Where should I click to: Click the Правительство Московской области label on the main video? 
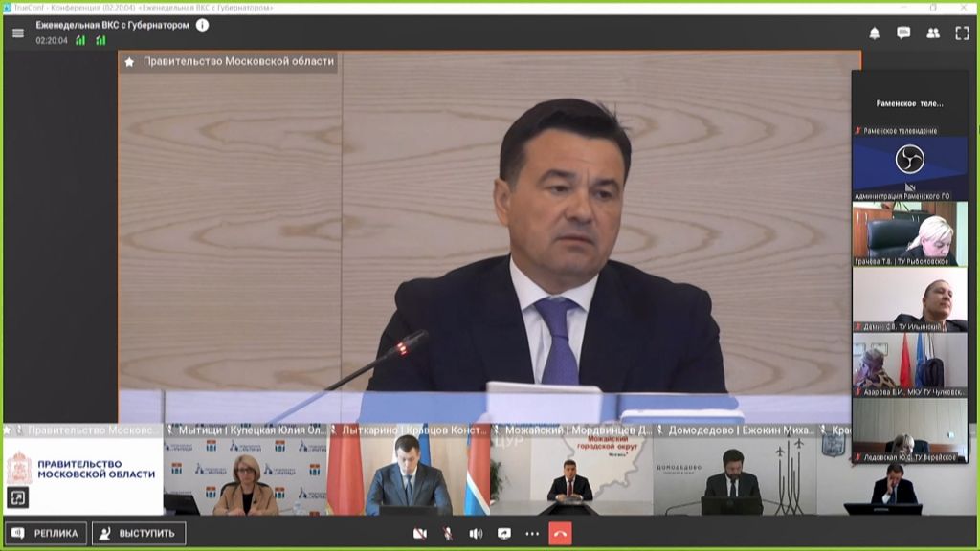pyautogui.click(x=238, y=61)
